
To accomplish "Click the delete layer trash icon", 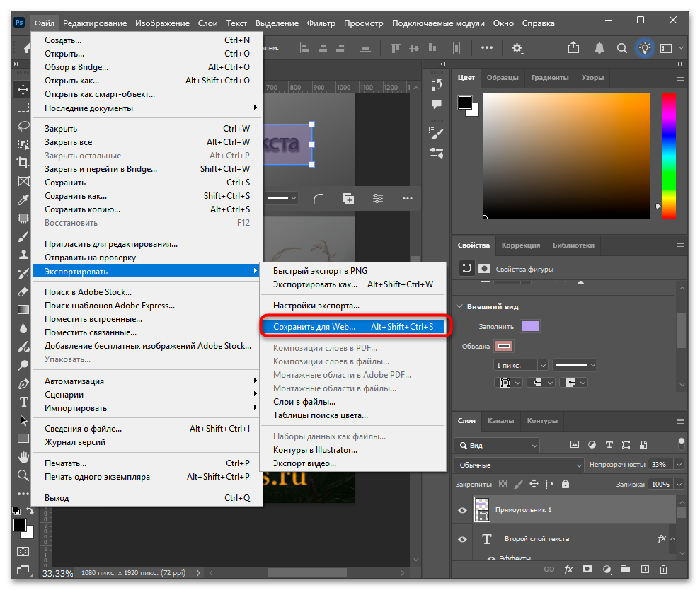I will click(x=663, y=569).
